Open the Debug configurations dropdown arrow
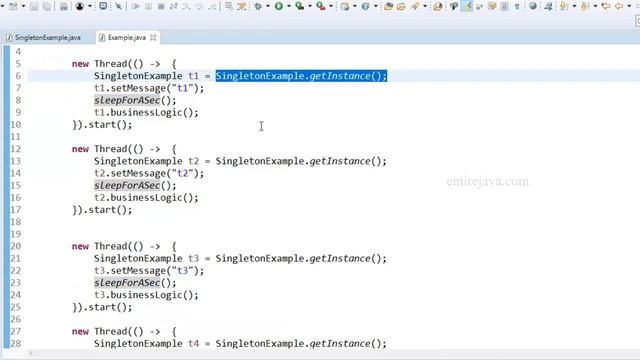The image size is (640, 360). pos(268,6)
